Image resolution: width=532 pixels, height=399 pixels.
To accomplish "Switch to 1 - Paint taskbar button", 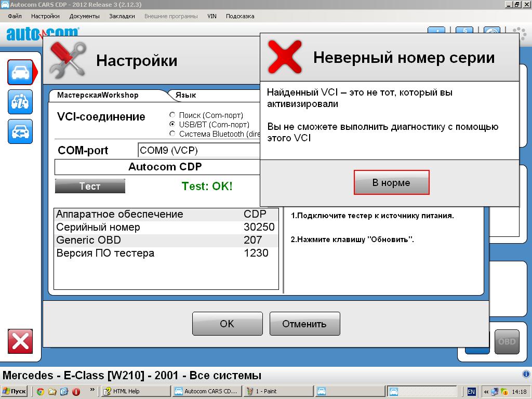I will pos(278,391).
